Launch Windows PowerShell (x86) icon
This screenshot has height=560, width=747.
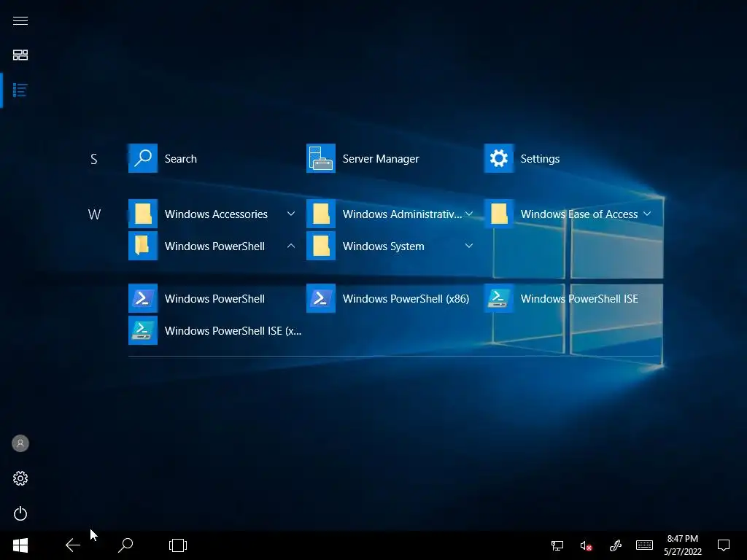coord(321,298)
